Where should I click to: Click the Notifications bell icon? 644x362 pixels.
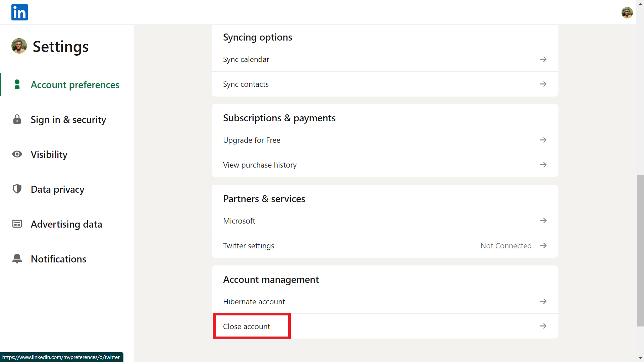[17, 258]
